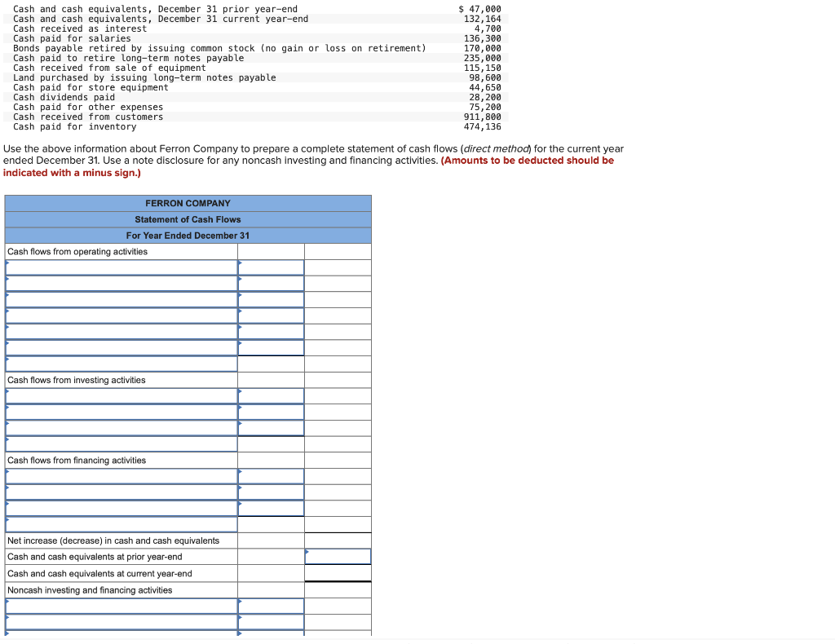835x644 pixels.
Task: Open the first description dropdown under operating activities
Action: (x=121, y=267)
